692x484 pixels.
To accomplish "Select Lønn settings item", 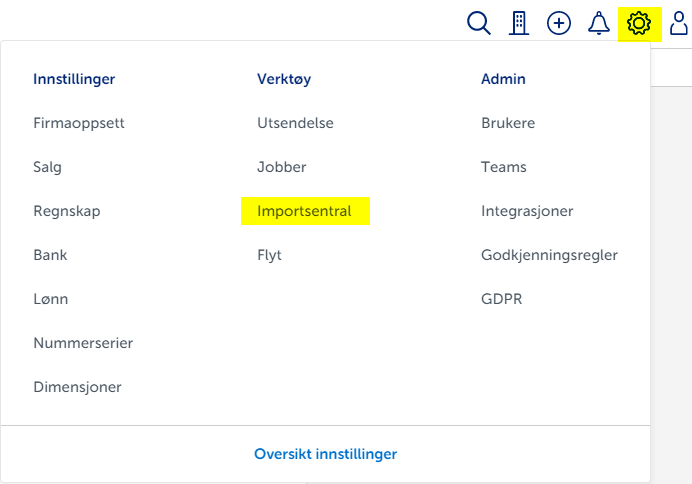I will click(x=51, y=299).
